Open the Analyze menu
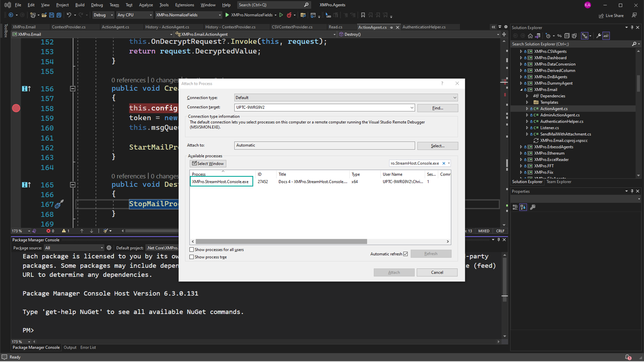This screenshot has width=644, height=362. [146, 5]
